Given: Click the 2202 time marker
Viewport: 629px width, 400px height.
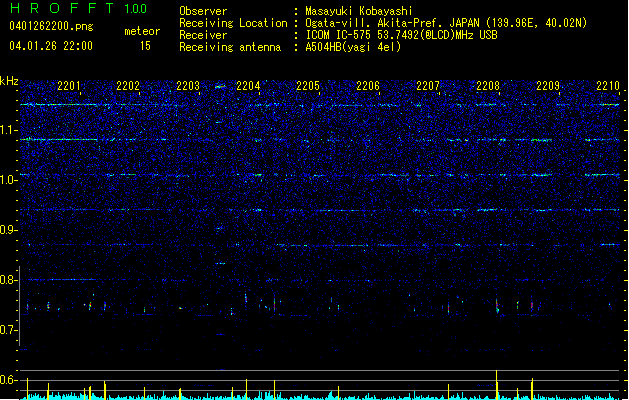Looking at the screenshot, I should coord(128,85).
